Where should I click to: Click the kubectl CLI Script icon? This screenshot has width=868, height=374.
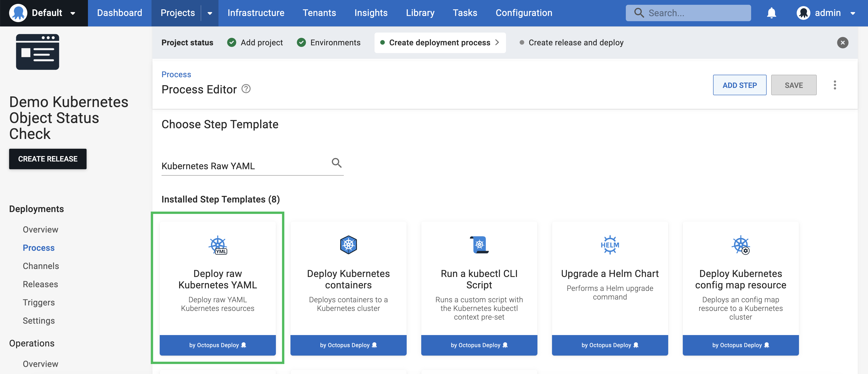click(x=479, y=245)
